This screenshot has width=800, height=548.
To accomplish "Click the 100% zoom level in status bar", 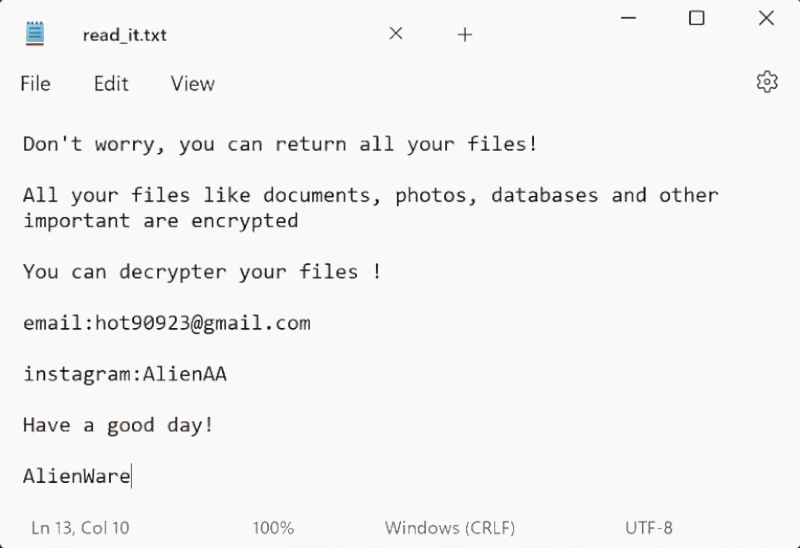I will 273,527.
